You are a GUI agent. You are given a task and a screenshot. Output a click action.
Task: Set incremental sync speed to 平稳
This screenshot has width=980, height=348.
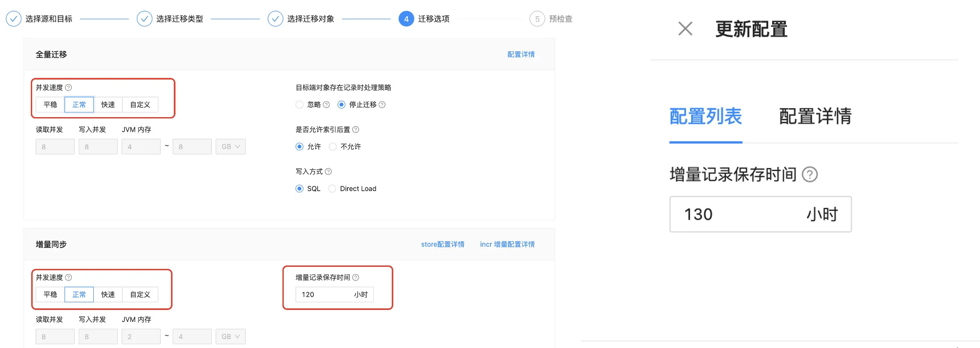[x=50, y=295]
